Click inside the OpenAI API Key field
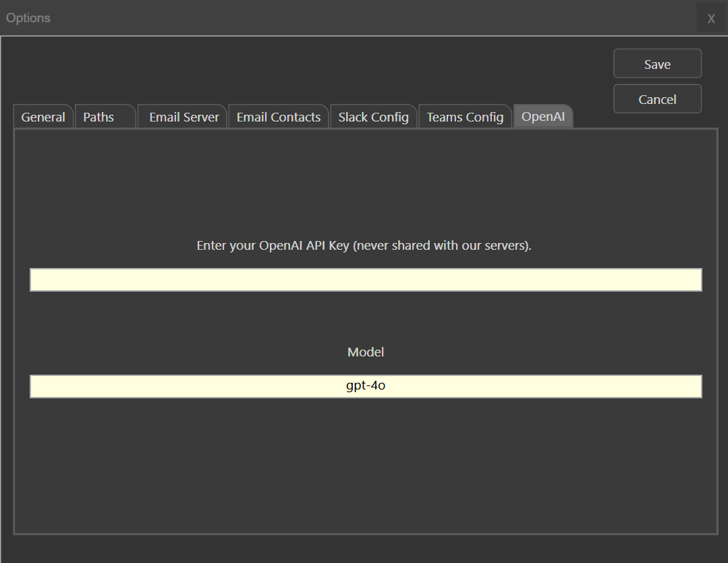 coord(365,279)
